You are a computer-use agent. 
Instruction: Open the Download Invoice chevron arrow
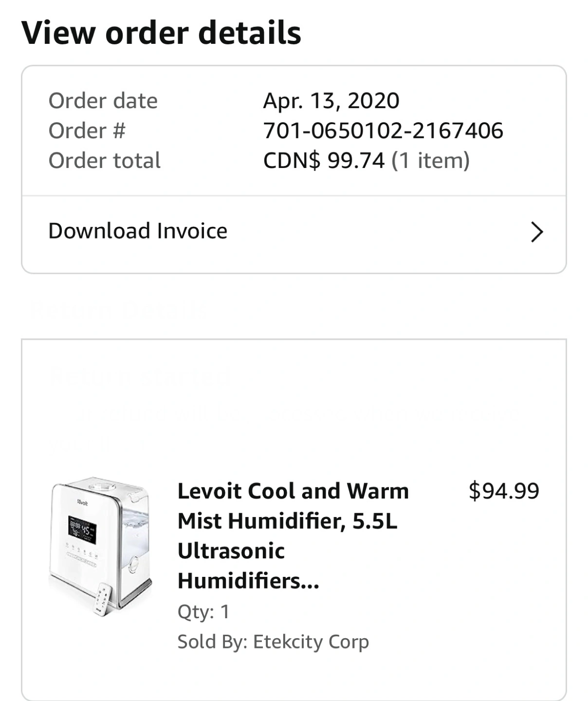pyautogui.click(x=536, y=232)
